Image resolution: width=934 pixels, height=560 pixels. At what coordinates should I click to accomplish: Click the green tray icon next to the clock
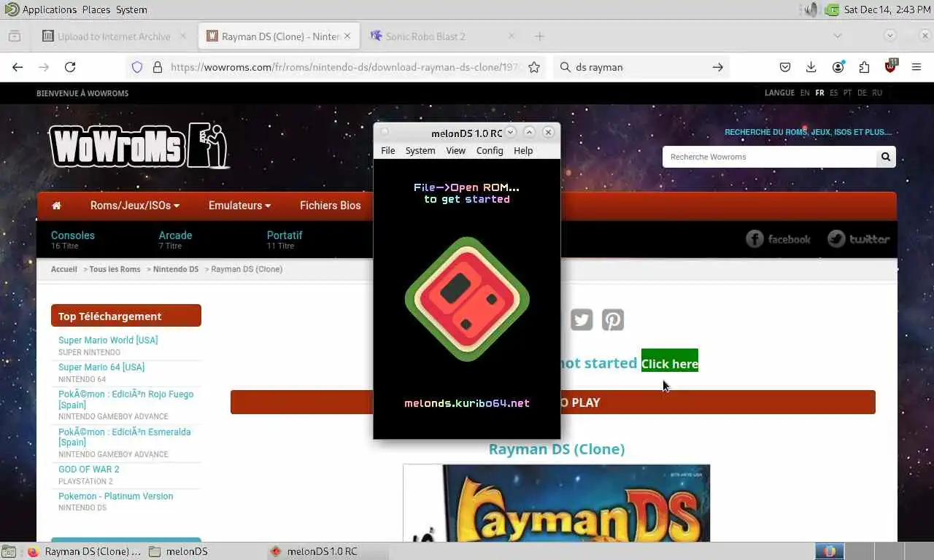click(833, 9)
